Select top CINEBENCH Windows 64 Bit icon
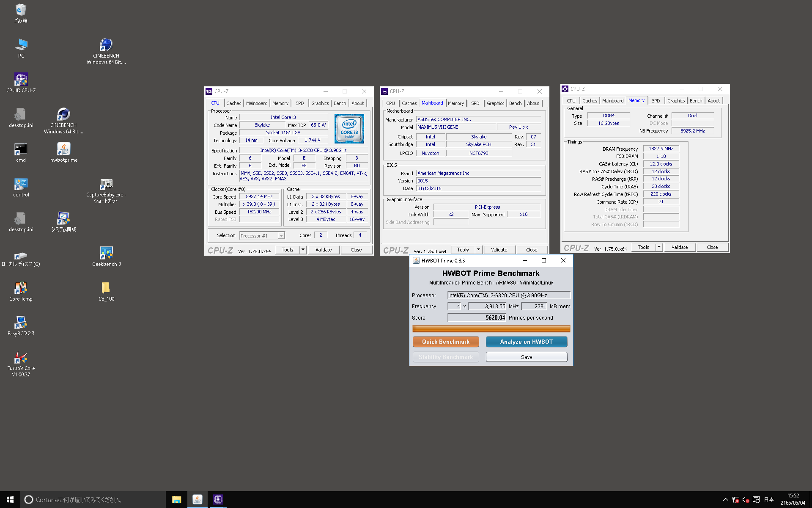Image resolution: width=812 pixels, height=508 pixels. coord(106,52)
